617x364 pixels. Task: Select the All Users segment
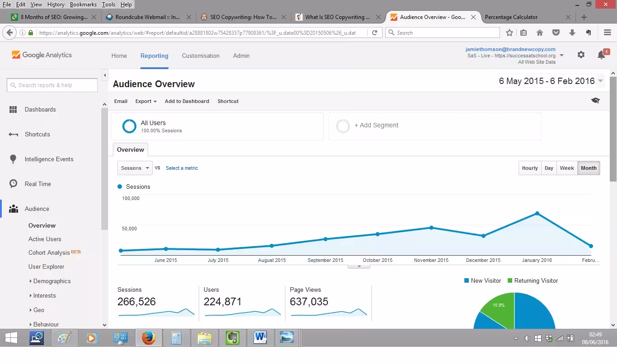click(217, 126)
